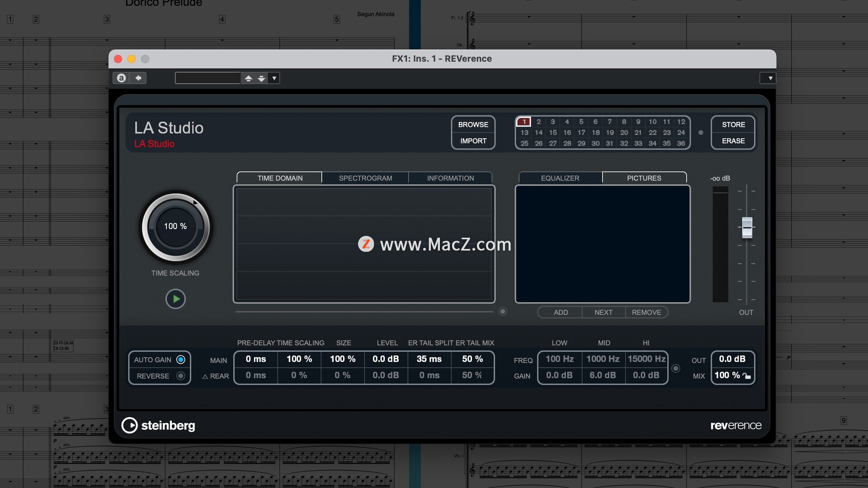
Task: Switch to the TIME DOMAIN tab
Action: (280, 178)
